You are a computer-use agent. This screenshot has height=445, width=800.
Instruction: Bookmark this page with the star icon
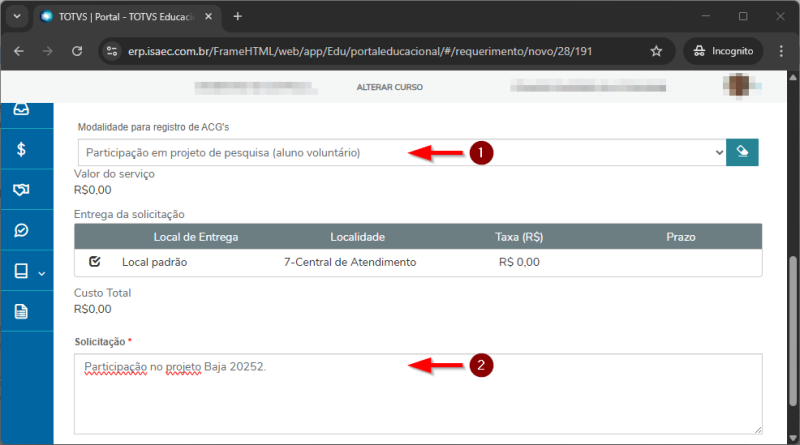coord(656,51)
